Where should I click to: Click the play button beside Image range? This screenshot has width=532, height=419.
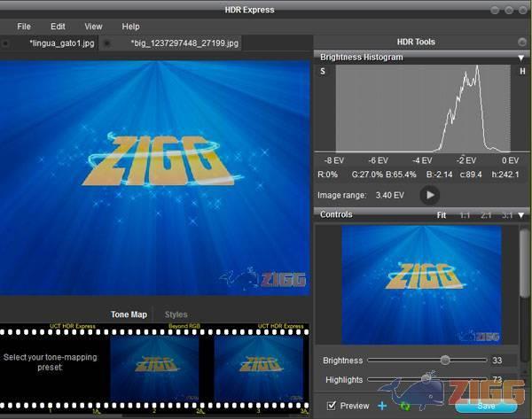point(429,195)
